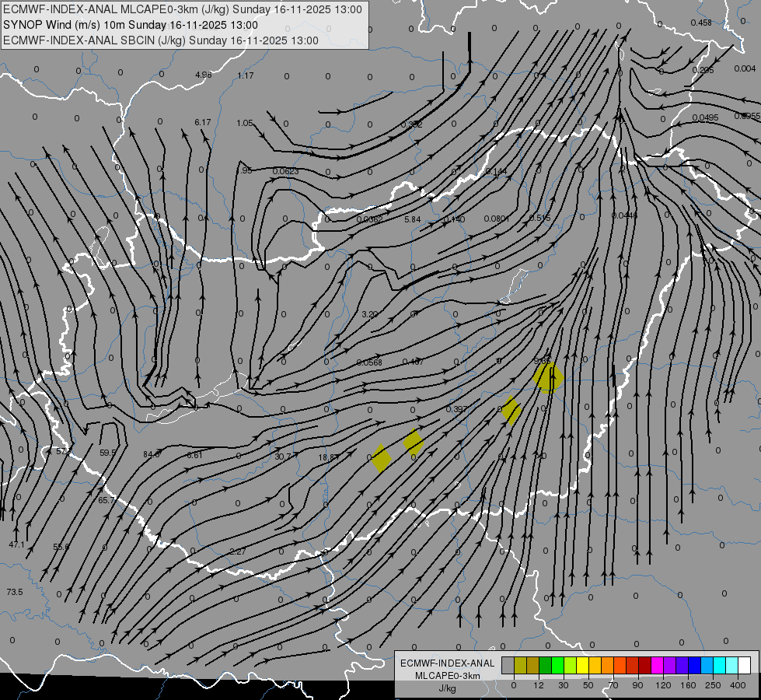Click the map value 73.5
Viewport: 761px width, 700px height.
tap(15, 592)
